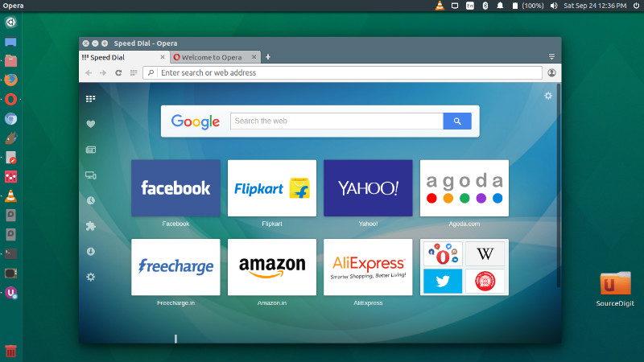This screenshot has width=644, height=362.
Task: Open the Trash in the dock
Action: tap(10, 352)
